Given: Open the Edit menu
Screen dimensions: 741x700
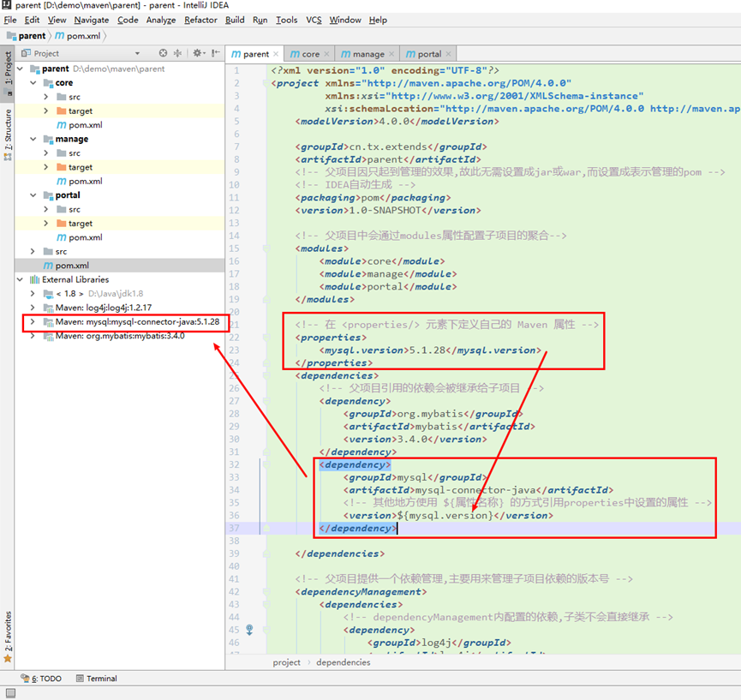Looking at the screenshot, I should tap(33, 20).
